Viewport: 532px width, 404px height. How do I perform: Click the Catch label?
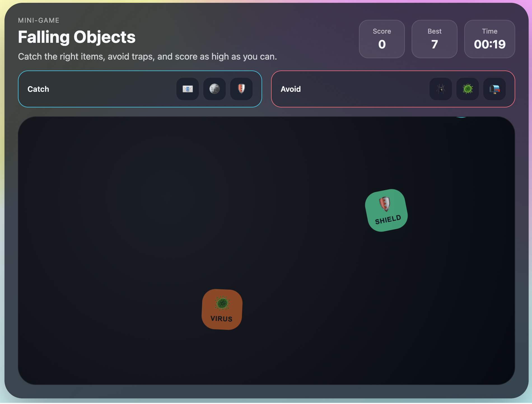(38, 89)
